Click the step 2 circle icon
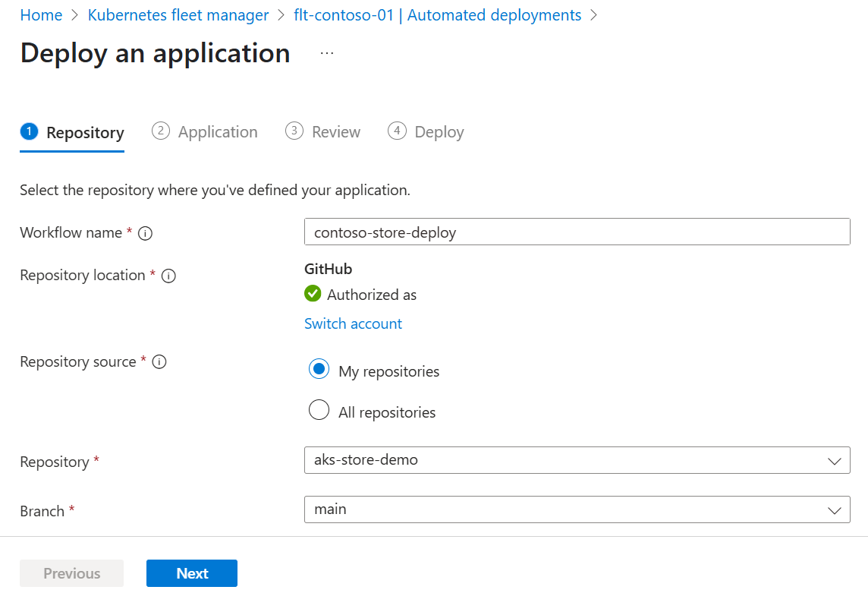This screenshot has width=868, height=593. (x=160, y=131)
